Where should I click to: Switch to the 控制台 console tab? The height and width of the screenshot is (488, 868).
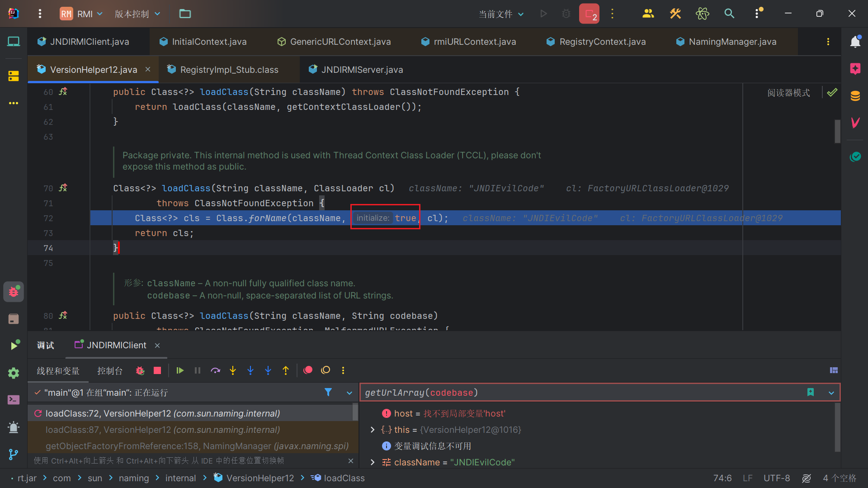point(110,371)
